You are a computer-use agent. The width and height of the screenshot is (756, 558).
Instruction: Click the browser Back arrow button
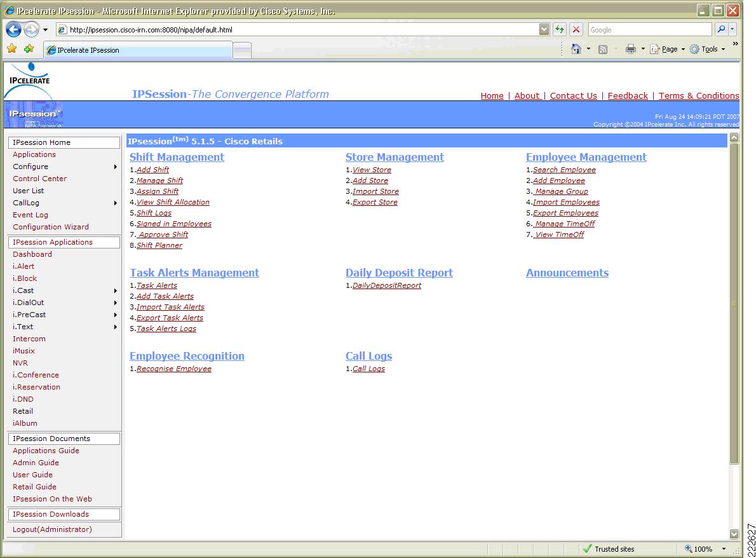click(13, 29)
